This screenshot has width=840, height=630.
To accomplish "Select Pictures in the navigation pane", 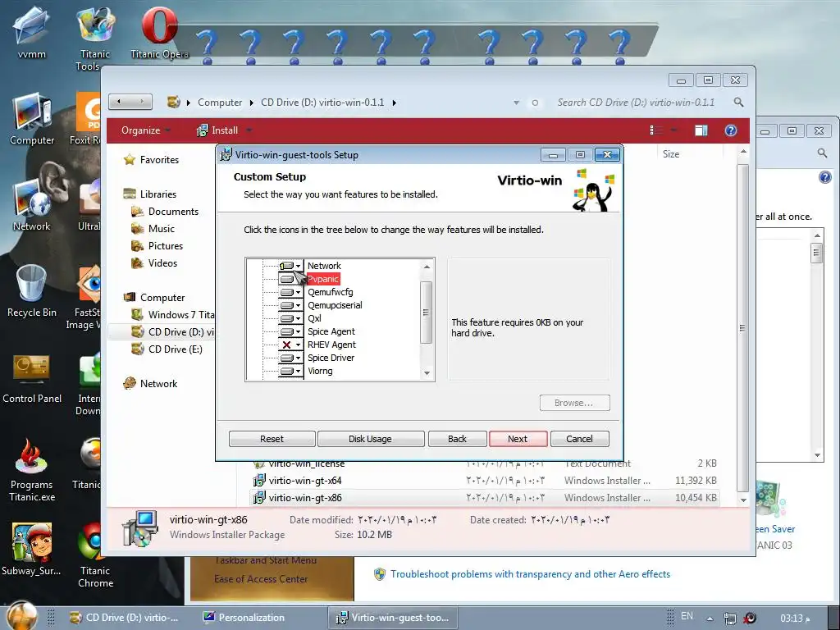I will click(x=166, y=246).
